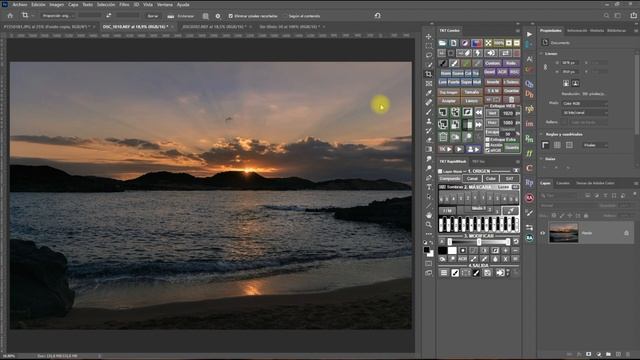Image resolution: width=640 pixels, height=360 pixels.
Task: Open the Color RGB mode dropdown
Action: (x=585, y=103)
